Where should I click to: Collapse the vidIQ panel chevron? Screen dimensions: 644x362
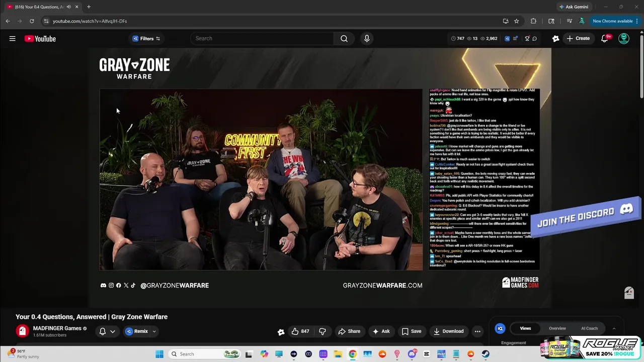click(614, 328)
